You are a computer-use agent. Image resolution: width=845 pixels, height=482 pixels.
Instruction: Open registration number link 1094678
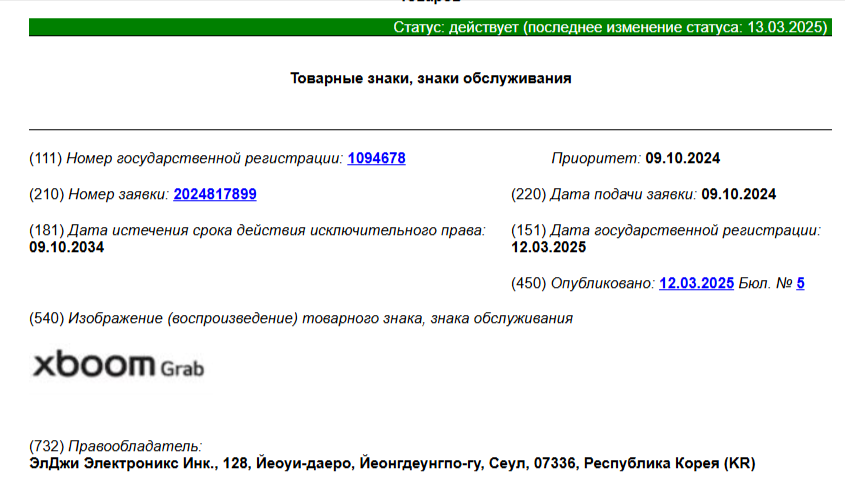[x=376, y=158]
